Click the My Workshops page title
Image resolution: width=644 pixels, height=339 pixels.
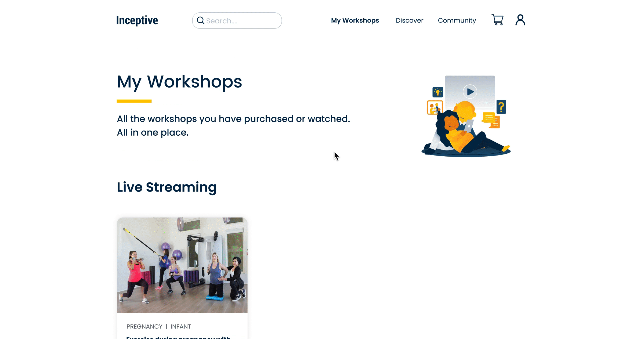[179, 82]
